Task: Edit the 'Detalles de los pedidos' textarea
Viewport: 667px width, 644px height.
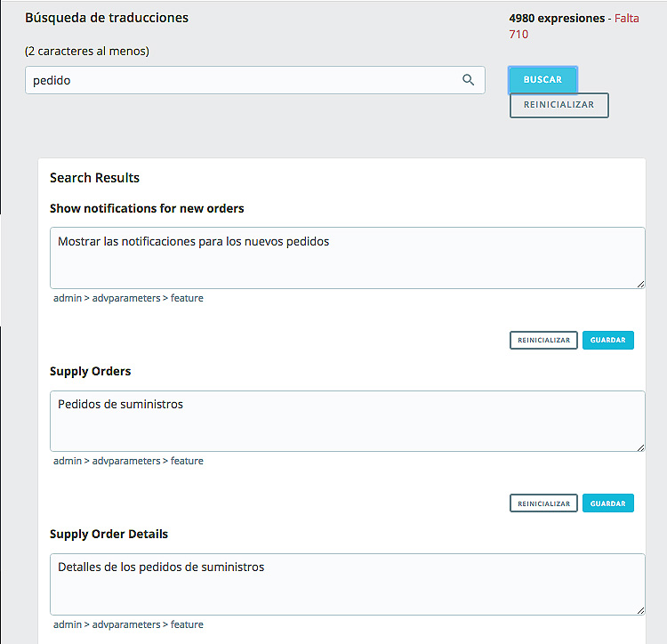Action: click(347, 584)
